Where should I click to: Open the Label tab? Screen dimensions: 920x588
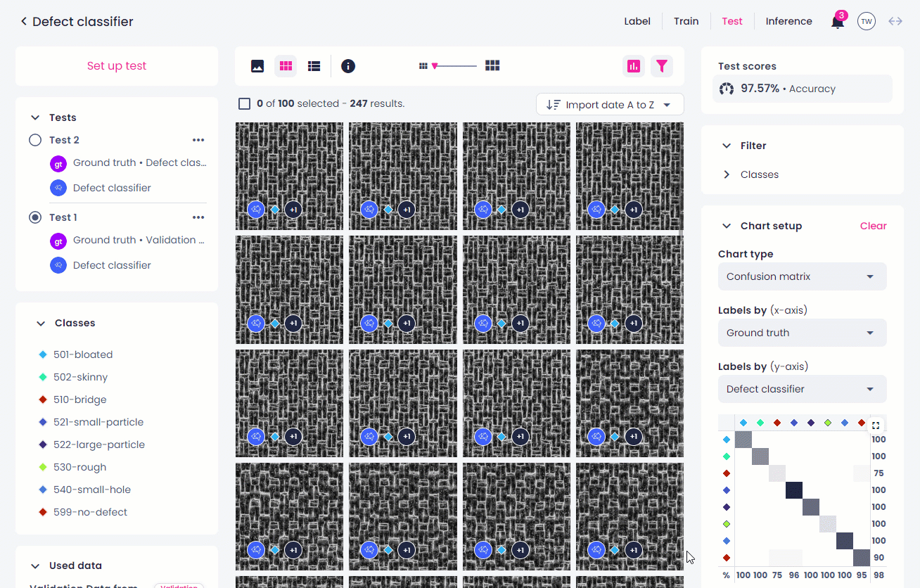(637, 22)
